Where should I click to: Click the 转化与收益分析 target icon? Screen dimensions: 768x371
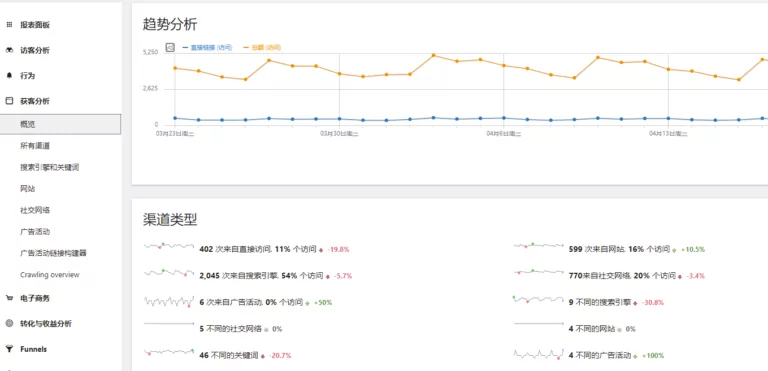tap(9, 323)
